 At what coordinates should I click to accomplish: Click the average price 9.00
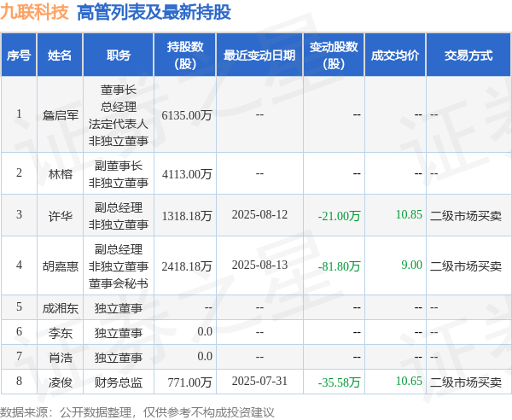pos(412,265)
